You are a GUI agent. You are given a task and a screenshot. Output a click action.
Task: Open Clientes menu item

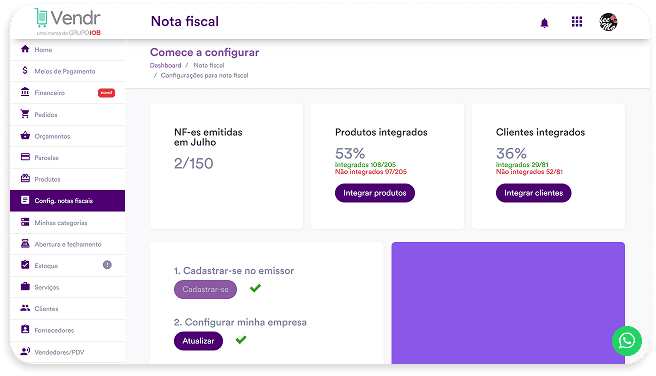67,309
